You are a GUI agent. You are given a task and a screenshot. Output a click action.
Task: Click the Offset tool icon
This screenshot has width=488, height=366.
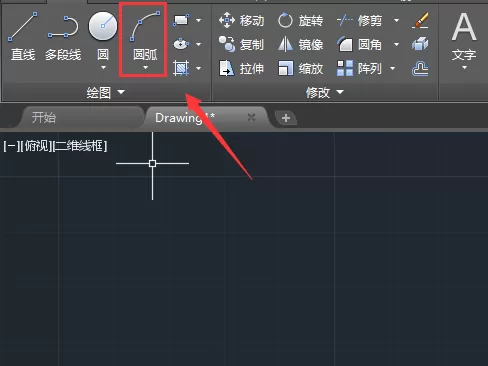tap(420, 69)
